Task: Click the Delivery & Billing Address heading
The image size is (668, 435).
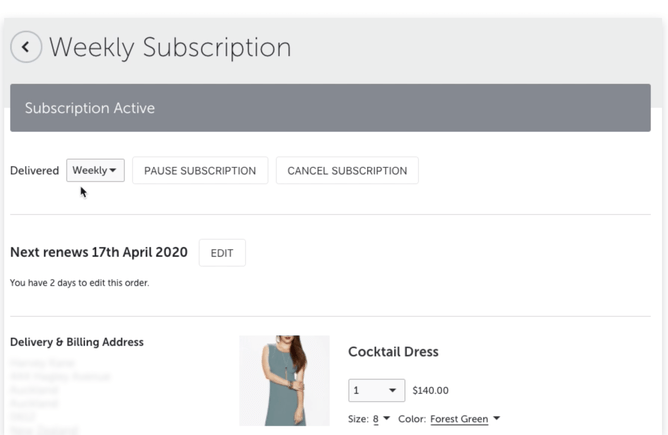Action: coord(77,342)
